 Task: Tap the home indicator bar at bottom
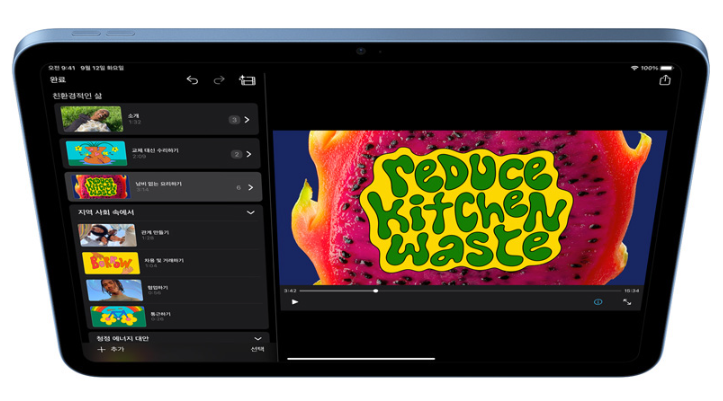click(x=361, y=359)
